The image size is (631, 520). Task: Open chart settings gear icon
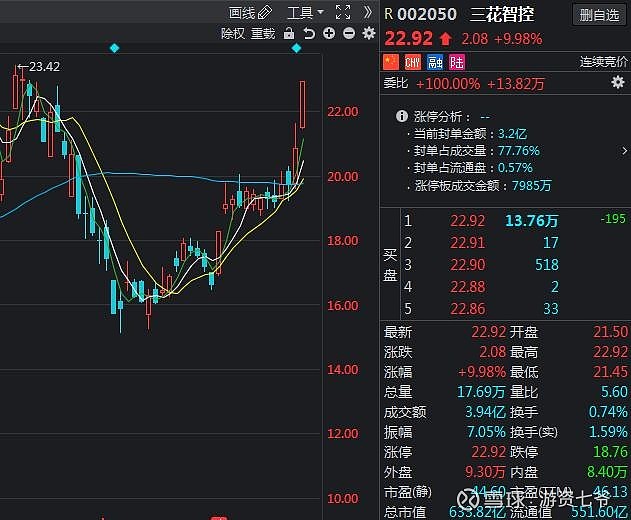pyautogui.click(x=369, y=33)
